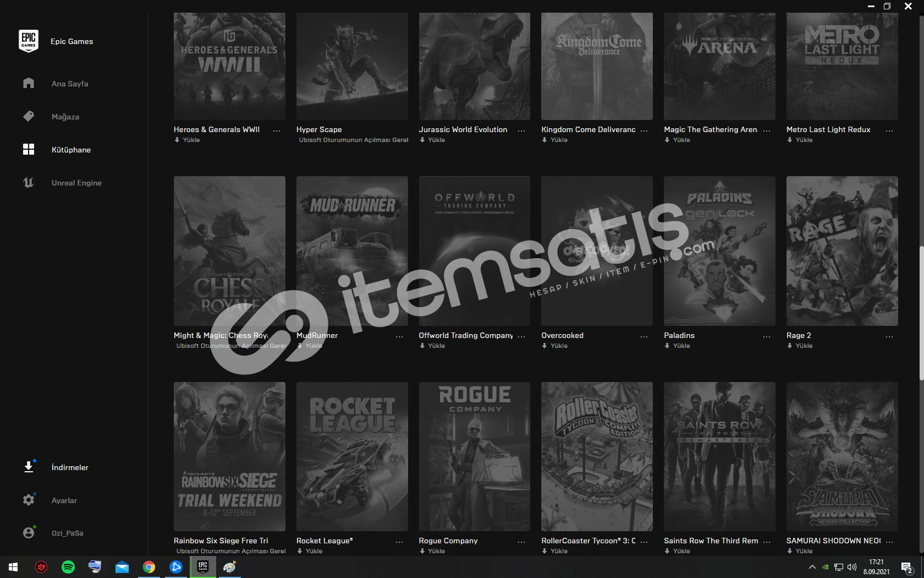Open options menu for Rage 2

coord(889,336)
